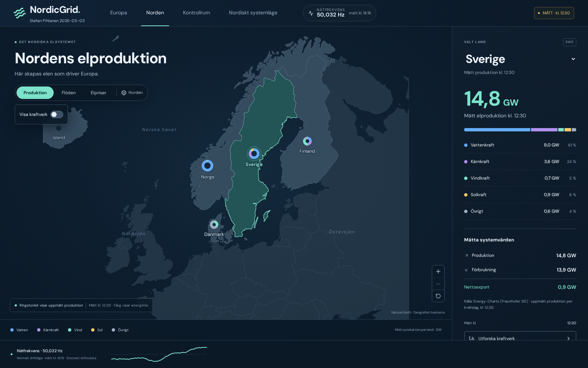The width and height of the screenshot is (588, 368).
Task: Click the Ringstorlek visar uppmätt produktion note
Action: pos(51,305)
